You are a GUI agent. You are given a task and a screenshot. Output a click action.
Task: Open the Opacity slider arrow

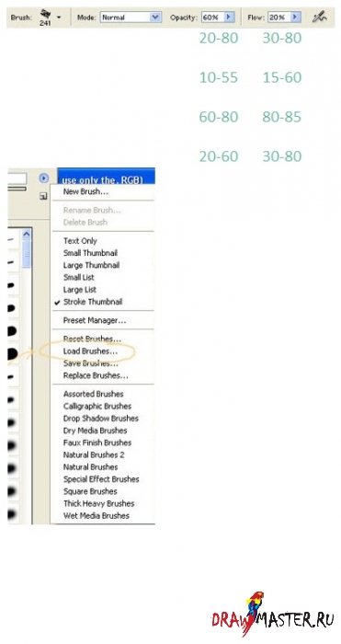229,17
